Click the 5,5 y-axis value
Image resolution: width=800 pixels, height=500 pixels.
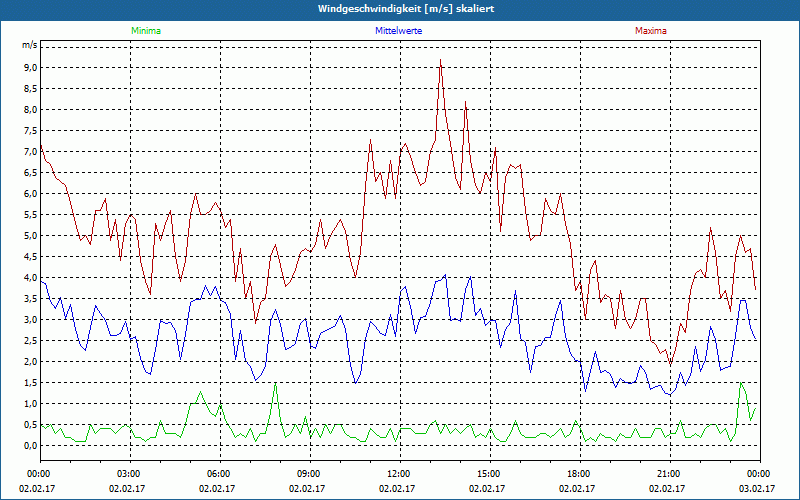click(x=30, y=215)
